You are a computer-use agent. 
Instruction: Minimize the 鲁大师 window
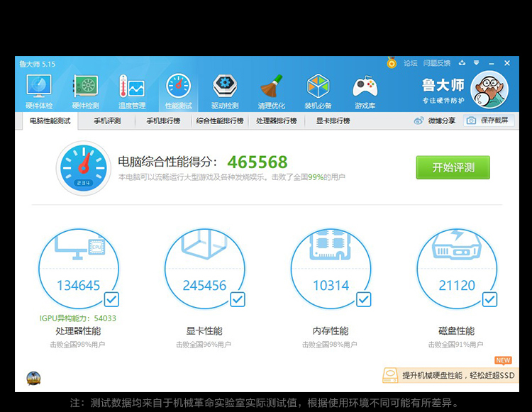(492, 63)
